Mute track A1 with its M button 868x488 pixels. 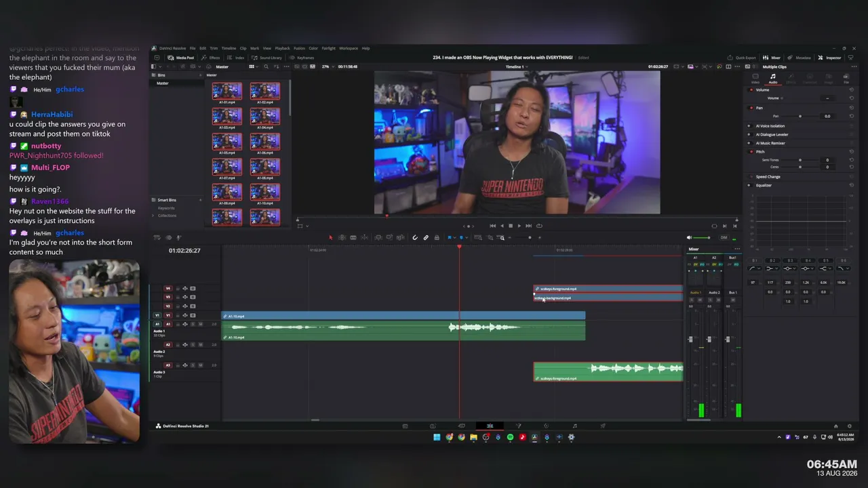pyautogui.click(x=200, y=324)
